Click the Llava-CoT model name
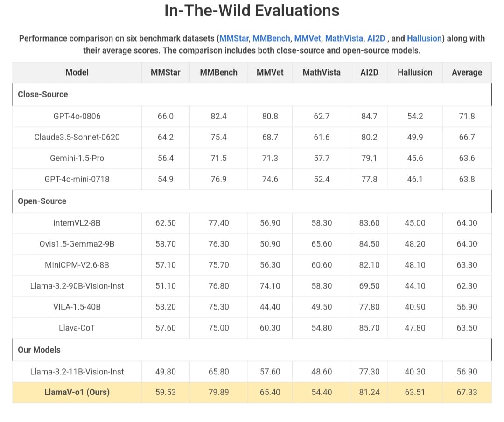The image size is (504, 422). pyautogui.click(x=77, y=328)
